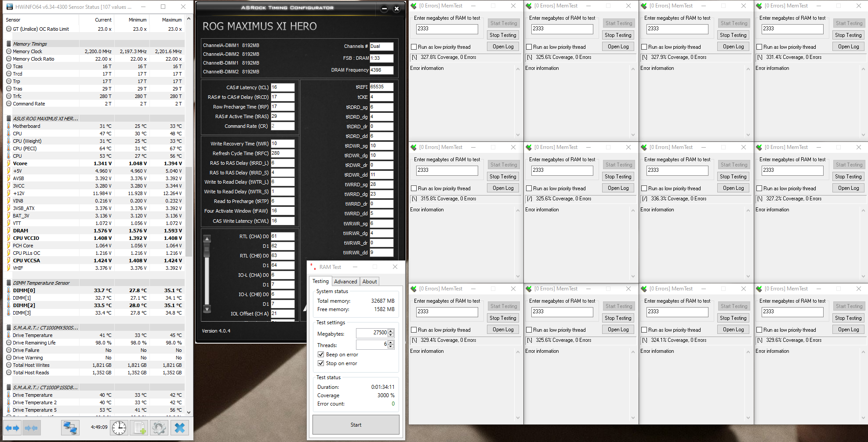Open Log in the 331.4% coverage MemTest

[848, 47]
